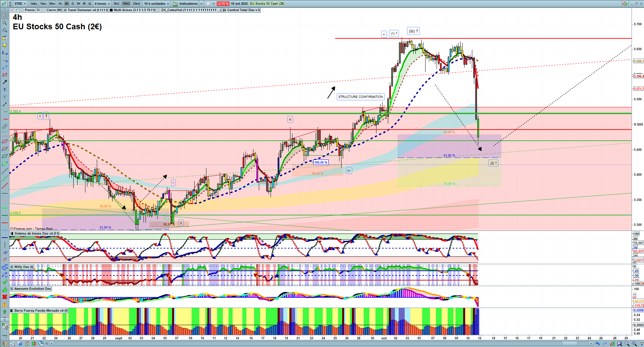The image size is (644, 347).
Task: Select the W weekly timeframe
Action: pos(78,4)
